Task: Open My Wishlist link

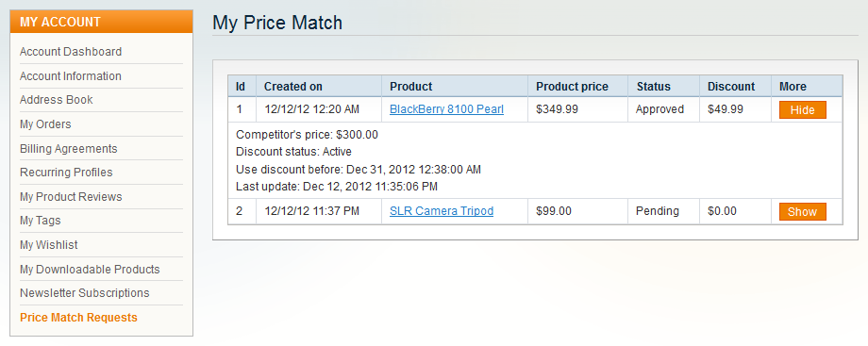Action: [49, 245]
